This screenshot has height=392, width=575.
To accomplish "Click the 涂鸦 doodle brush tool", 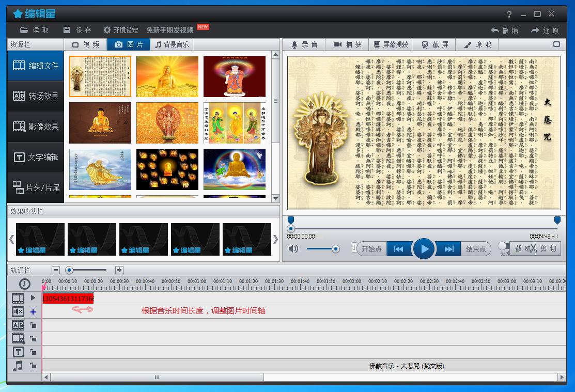I will (477, 45).
